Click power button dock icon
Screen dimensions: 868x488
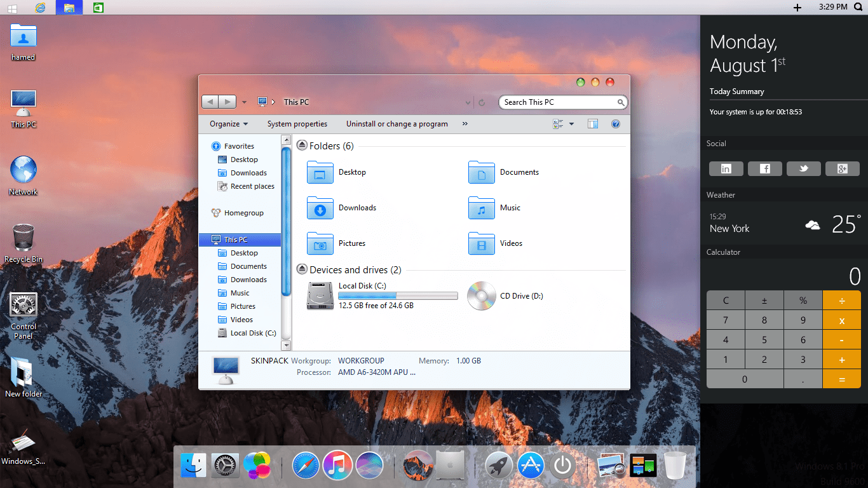click(x=562, y=466)
